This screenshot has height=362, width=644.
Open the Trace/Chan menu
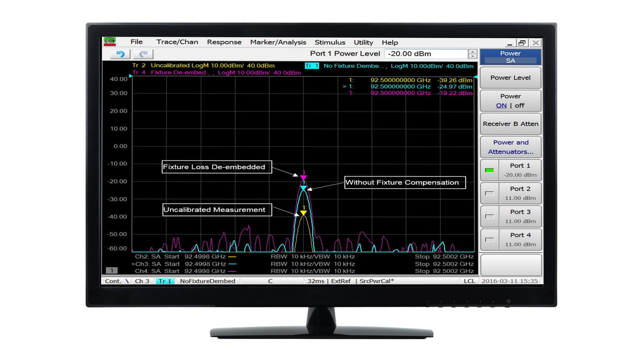[x=177, y=42]
